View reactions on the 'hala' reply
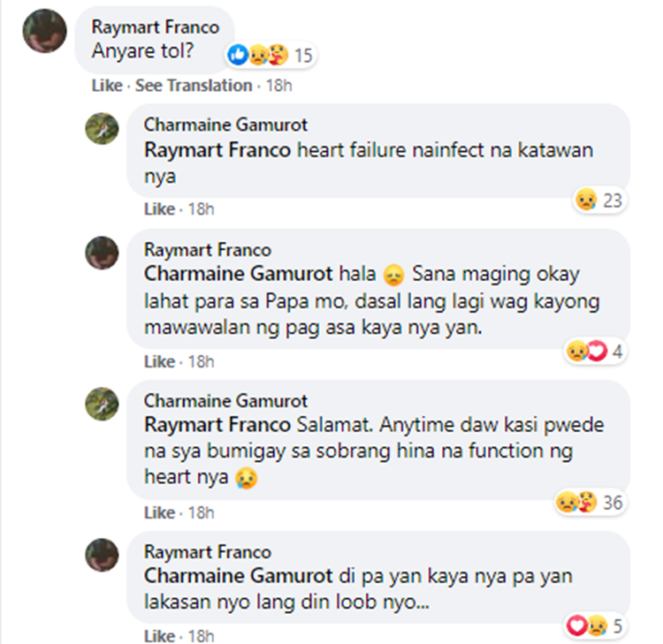This screenshot has height=644, width=663. [594, 352]
